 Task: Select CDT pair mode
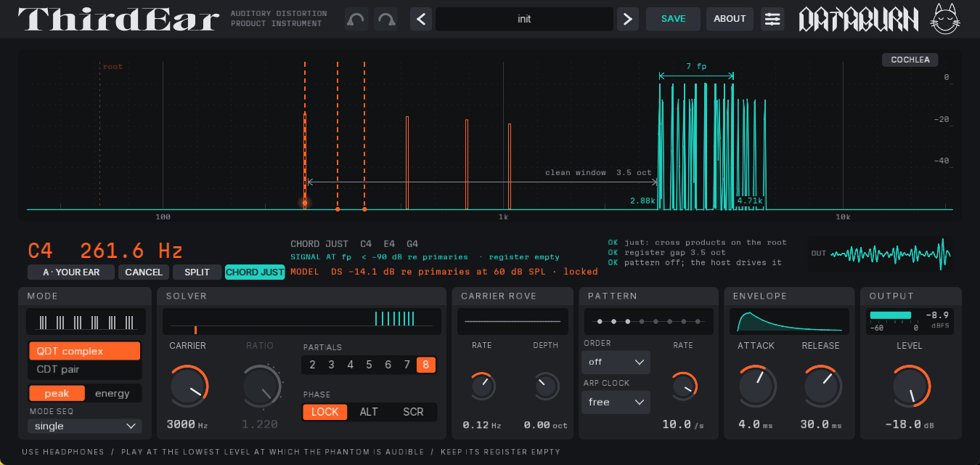coord(84,369)
